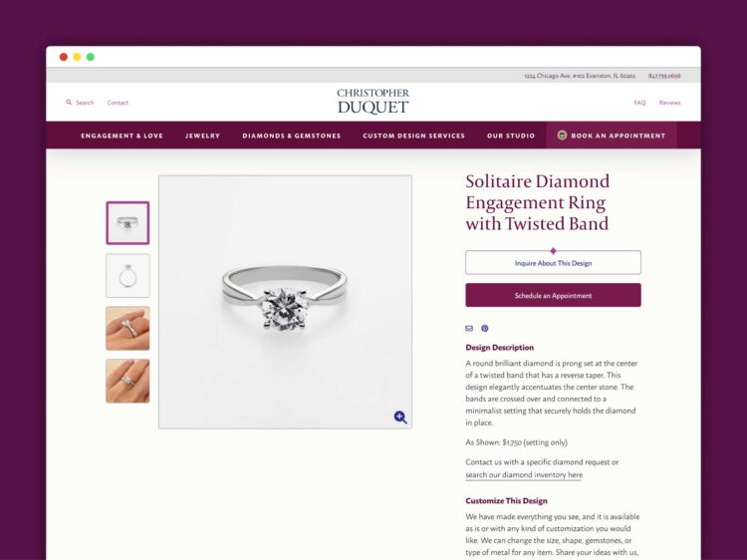Select the first ring-on-hand thumbnail
Viewport: 747px width, 560px height.
[x=127, y=329]
